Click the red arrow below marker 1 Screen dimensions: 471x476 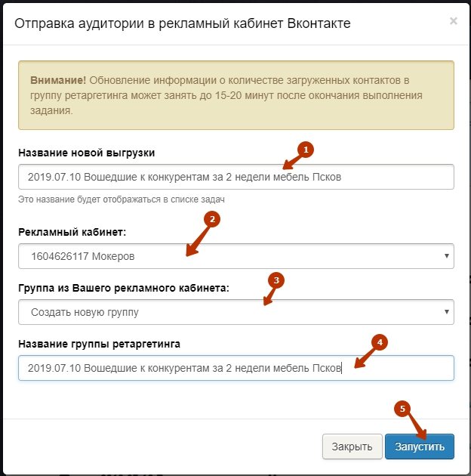point(292,161)
